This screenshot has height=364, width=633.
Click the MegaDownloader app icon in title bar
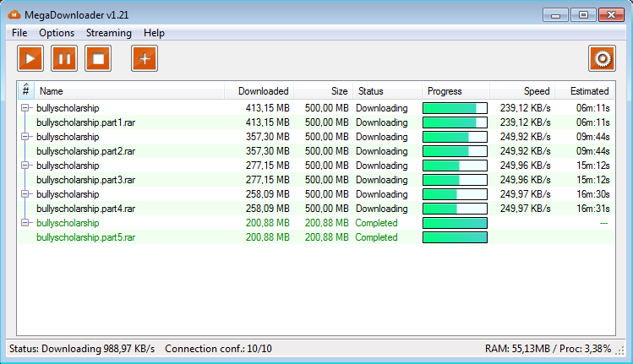coord(14,15)
